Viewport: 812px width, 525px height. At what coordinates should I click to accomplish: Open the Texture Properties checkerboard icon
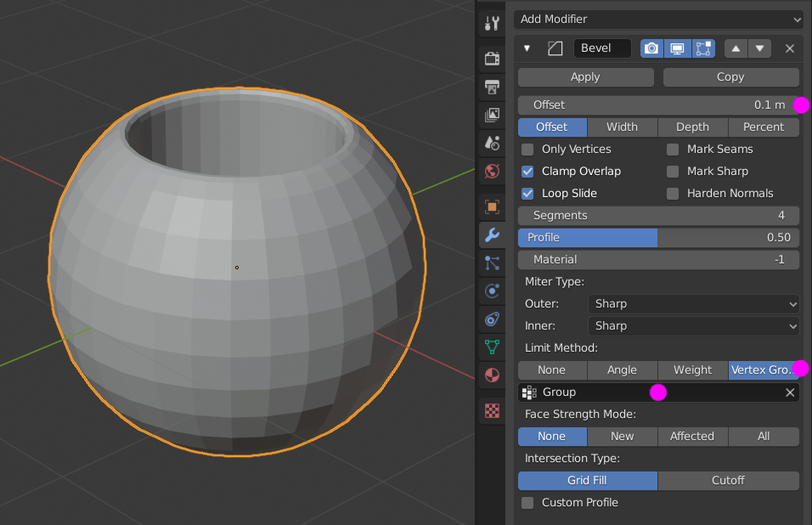coord(492,411)
